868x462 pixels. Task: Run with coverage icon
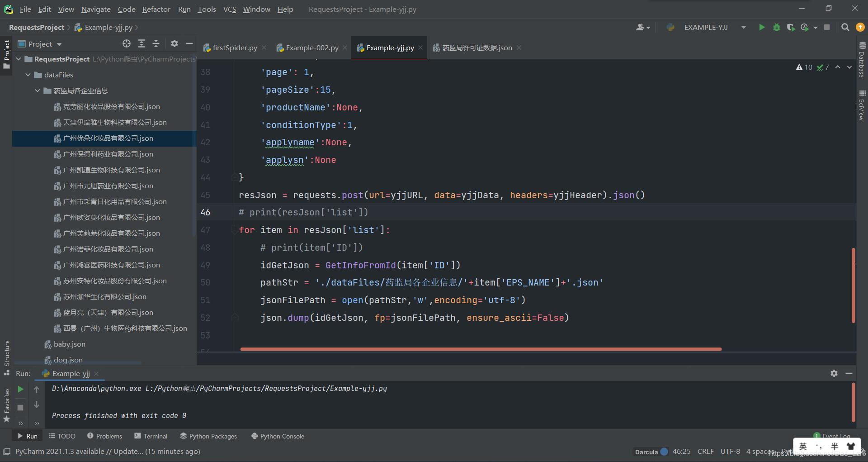791,28
